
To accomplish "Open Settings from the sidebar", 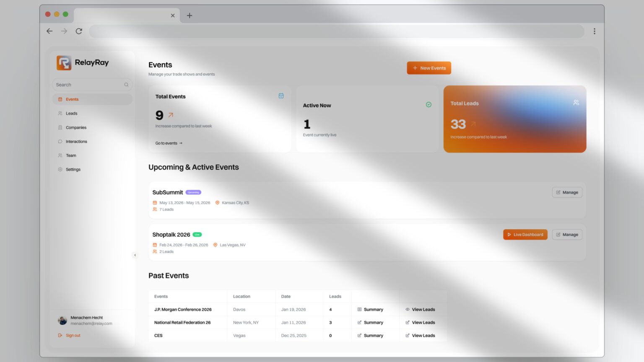I will (73, 170).
